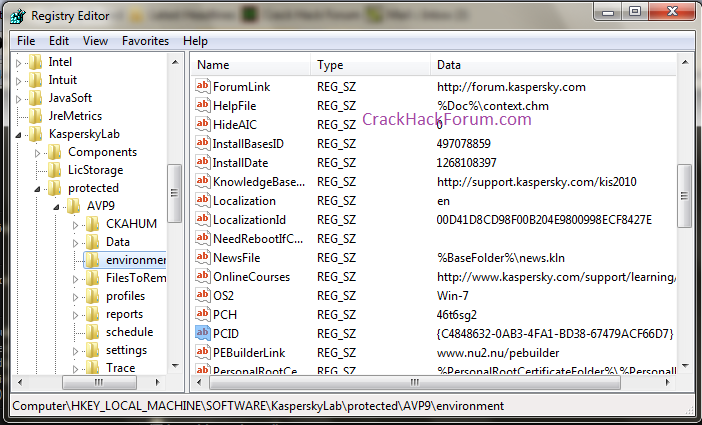Sort by the Data column header
Viewport: 702px width, 425px height.
[x=553, y=65]
